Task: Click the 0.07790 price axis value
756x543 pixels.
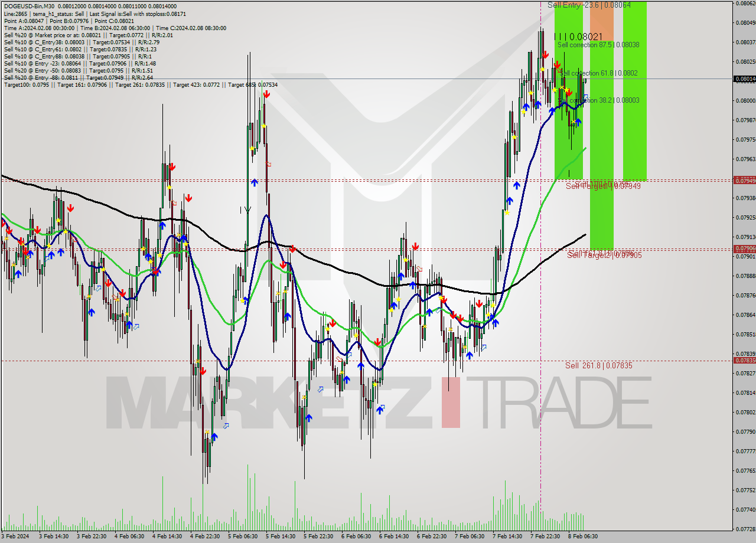Action: pyautogui.click(x=745, y=431)
